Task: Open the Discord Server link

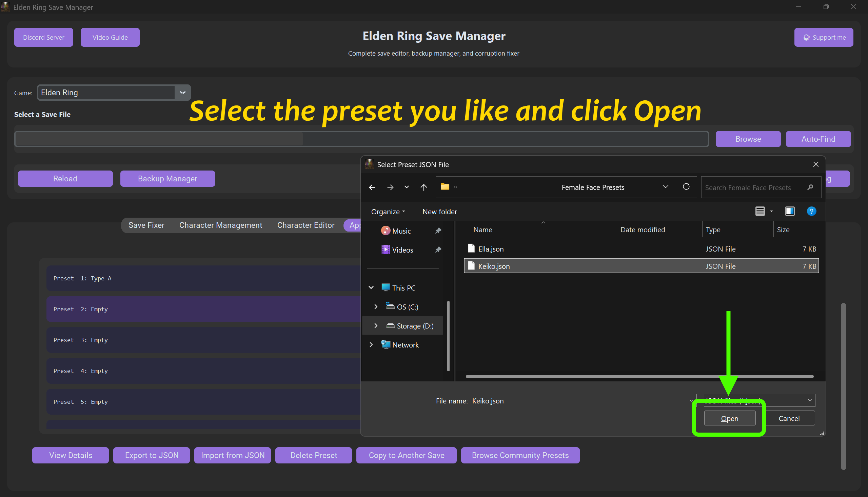Action: (x=44, y=37)
